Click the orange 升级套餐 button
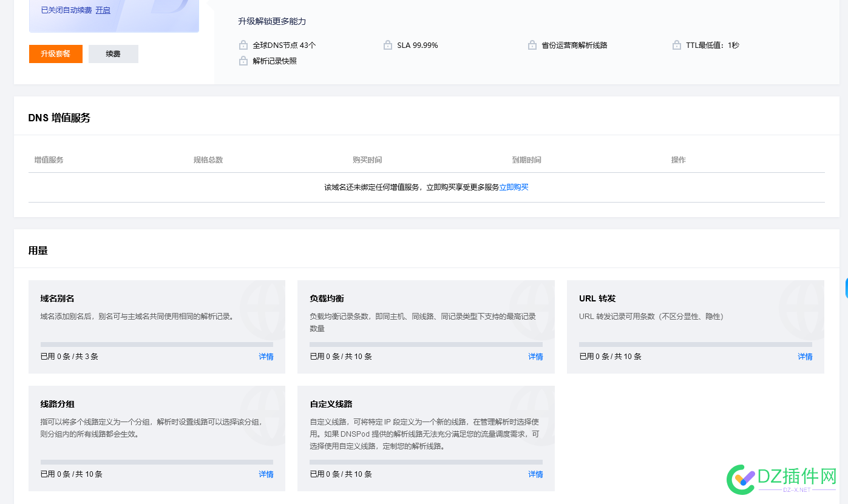The height and width of the screenshot is (504, 848). point(56,54)
